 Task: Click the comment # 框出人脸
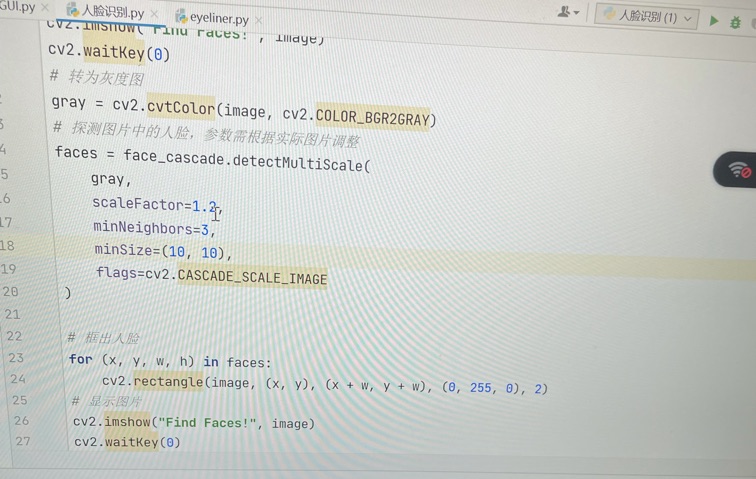[x=103, y=337]
